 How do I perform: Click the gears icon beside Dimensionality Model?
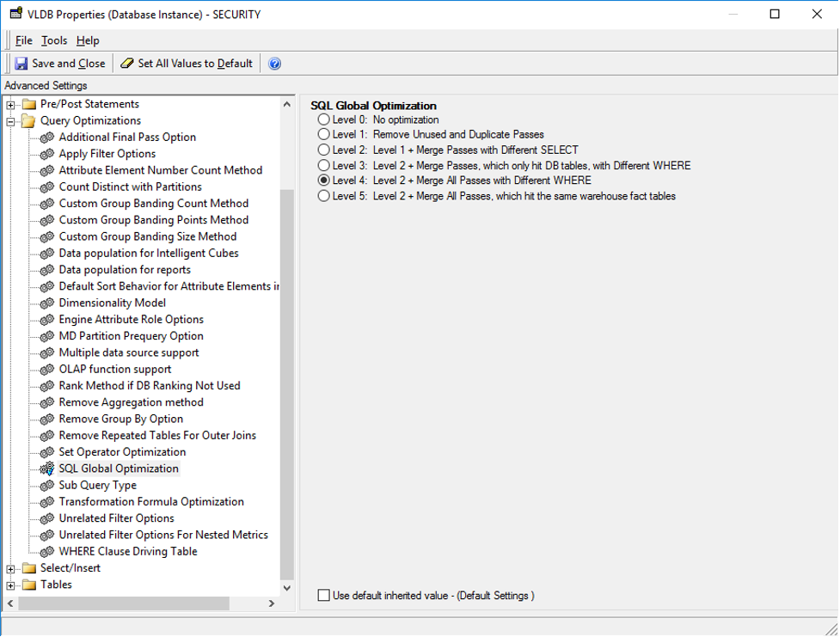point(46,303)
